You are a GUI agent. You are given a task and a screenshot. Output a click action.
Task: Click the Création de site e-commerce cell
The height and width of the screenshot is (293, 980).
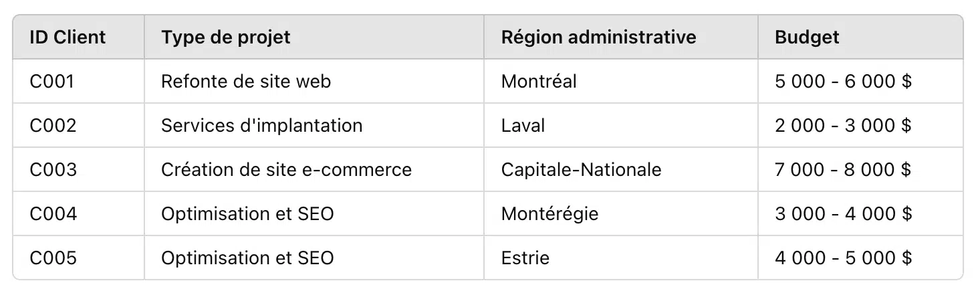coord(314,169)
